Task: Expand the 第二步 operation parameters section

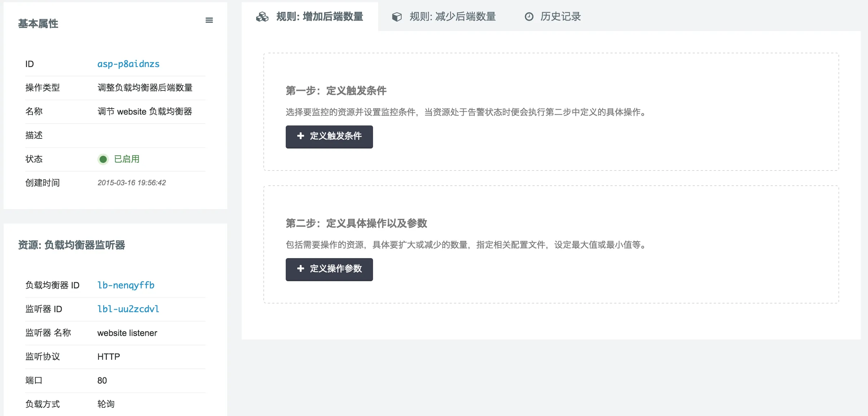Action: click(x=329, y=269)
